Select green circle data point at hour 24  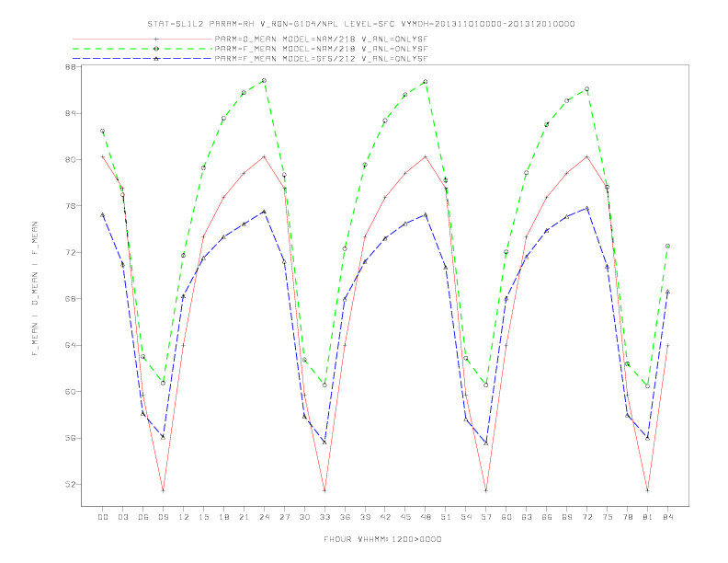point(264,80)
